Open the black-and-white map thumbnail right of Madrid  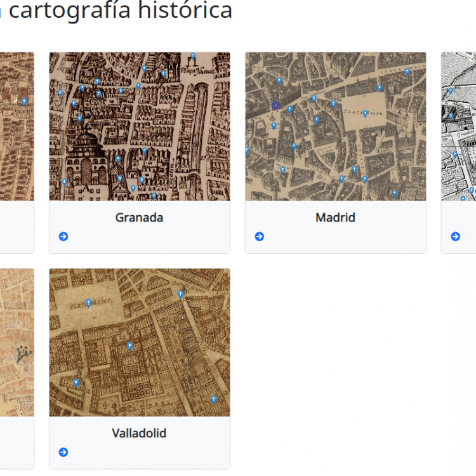pyautogui.click(x=459, y=126)
